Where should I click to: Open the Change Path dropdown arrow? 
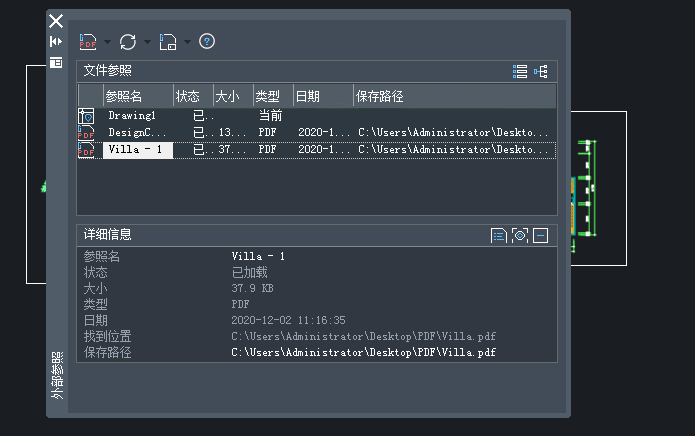point(187,42)
